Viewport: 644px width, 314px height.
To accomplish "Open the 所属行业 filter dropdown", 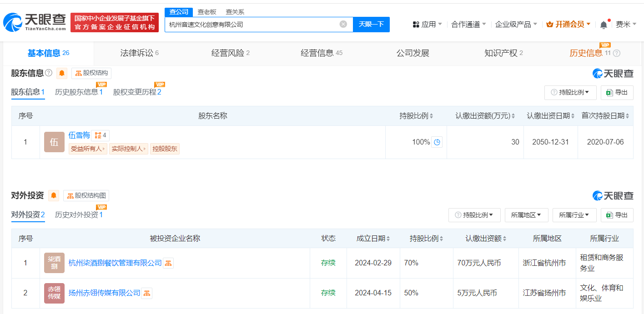I will [574, 215].
